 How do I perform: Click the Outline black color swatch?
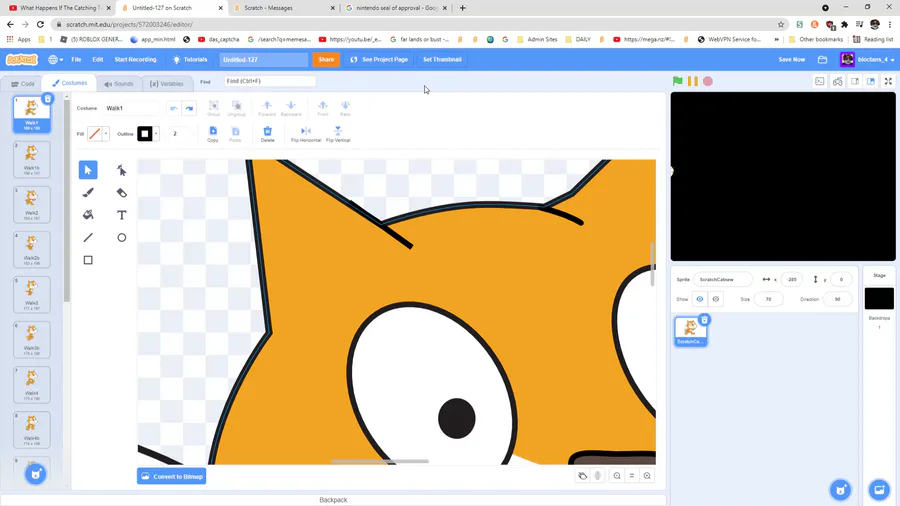pos(145,134)
